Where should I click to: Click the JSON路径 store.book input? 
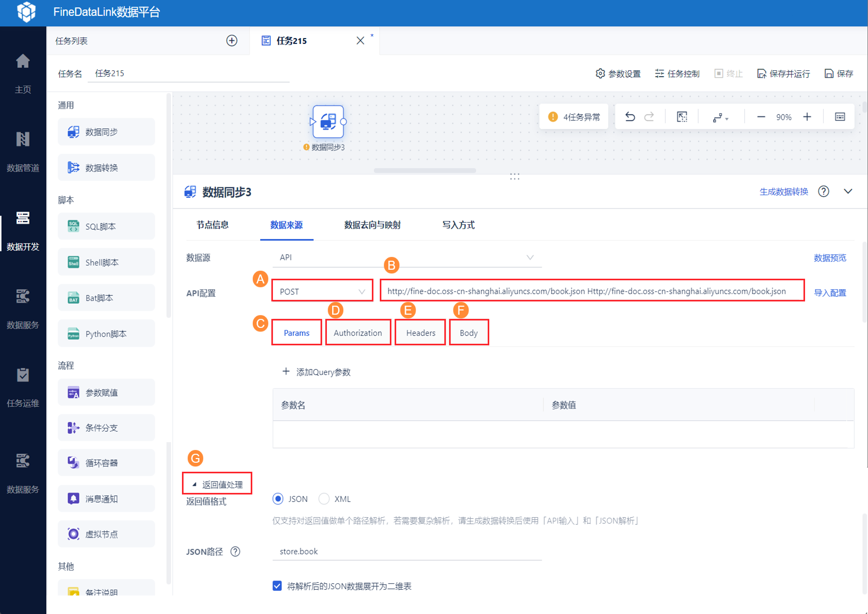pyautogui.click(x=407, y=551)
